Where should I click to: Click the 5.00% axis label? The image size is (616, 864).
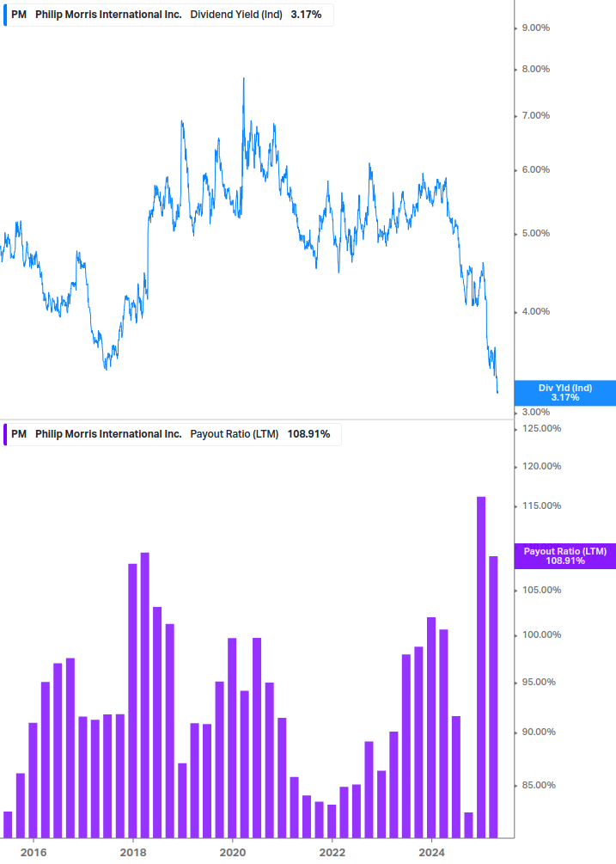coord(535,234)
